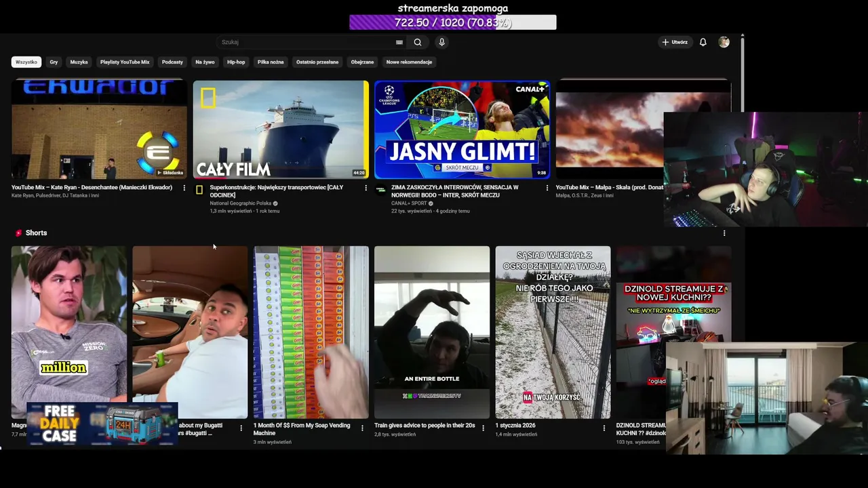868x488 pixels.
Task: Open the 'AN ENTIRE BOTTLE' Train short
Action: coord(432,332)
